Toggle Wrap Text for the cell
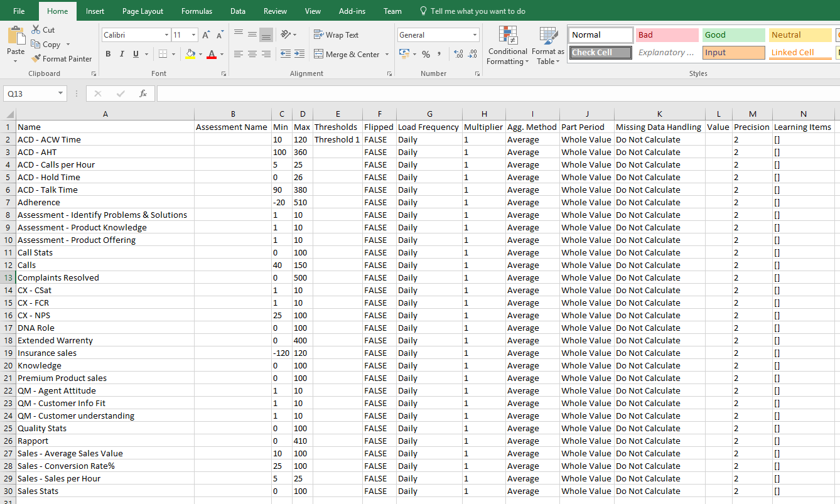This screenshot has height=504, width=840. (x=337, y=35)
